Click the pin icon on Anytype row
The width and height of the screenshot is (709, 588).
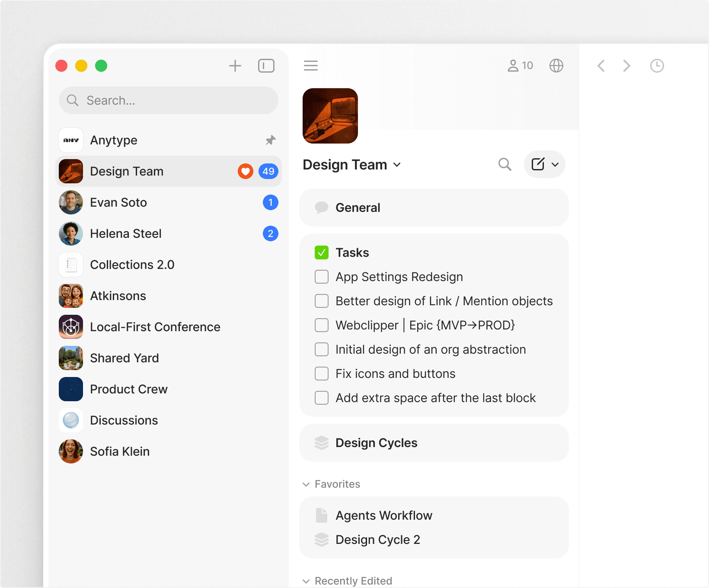coord(271,140)
